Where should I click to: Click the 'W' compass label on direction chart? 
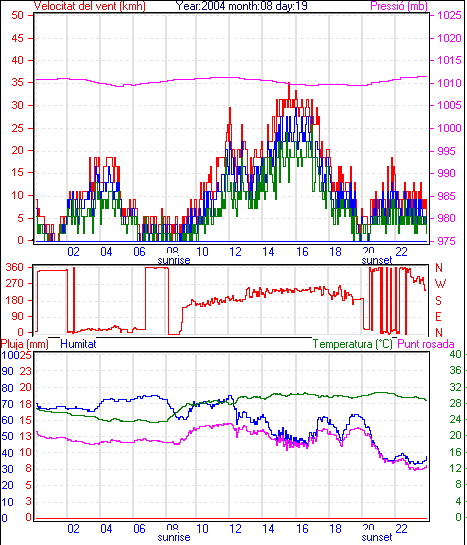coord(440,284)
